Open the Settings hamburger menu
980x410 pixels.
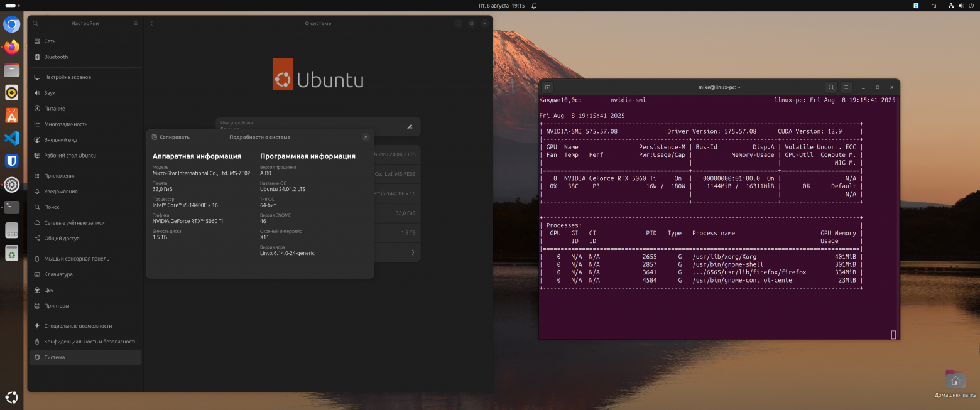135,23
